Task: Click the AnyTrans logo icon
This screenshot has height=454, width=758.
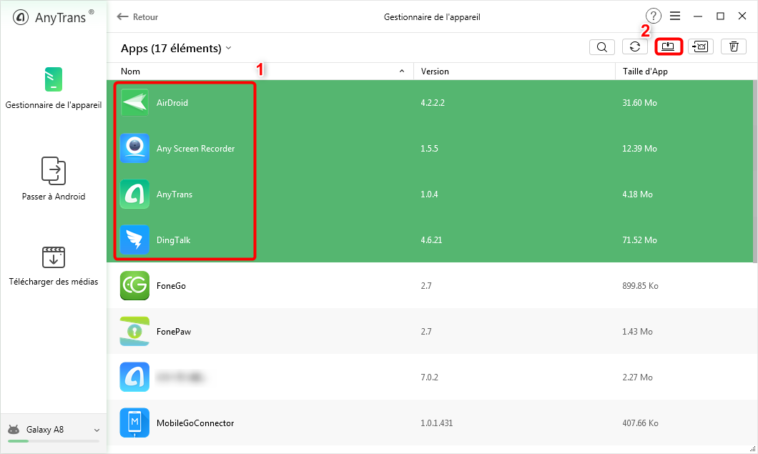Action: (20, 17)
